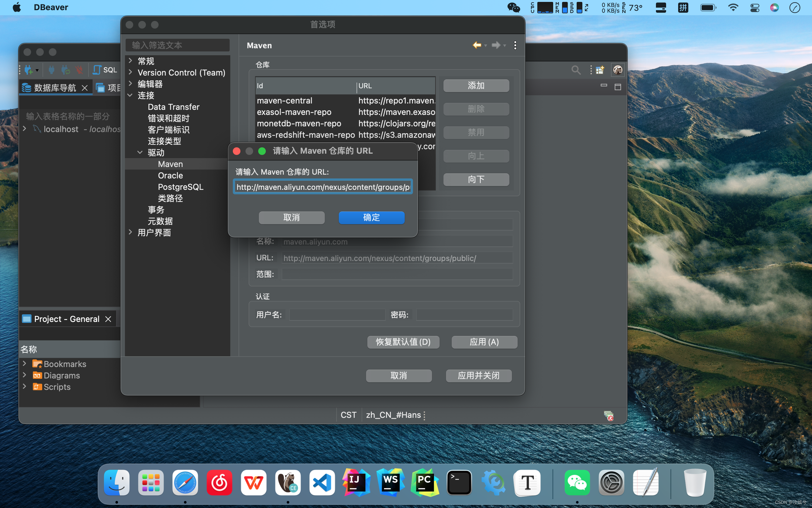Open IntelliJ IDEA from the Dock
This screenshot has height=508, width=812.
pyautogui.click(x=356, y=483)
